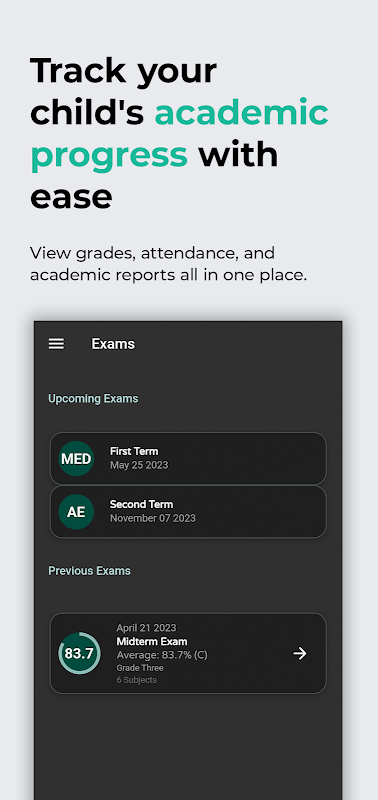Click the 6 Subjects label

pyautogui.click(x=136, y=680)
